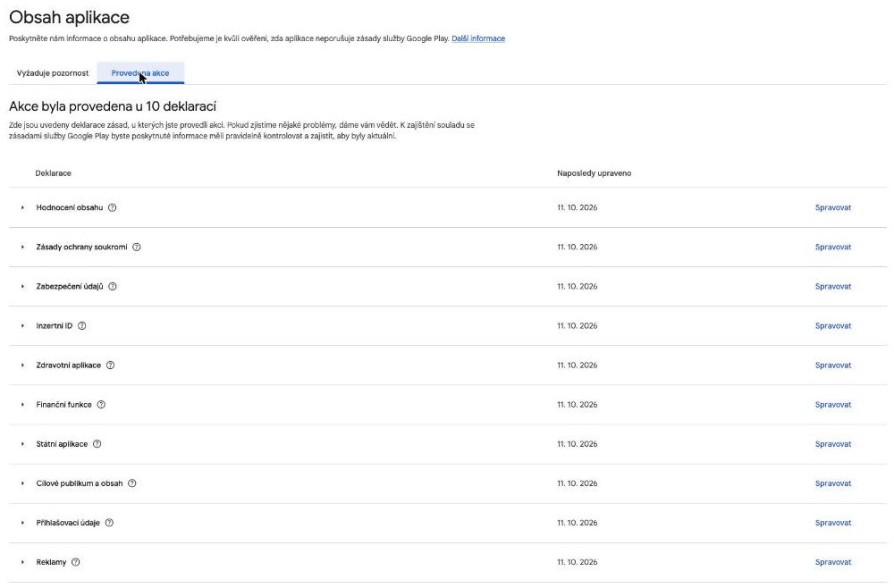Click Spravovat for Reklamy
This screenshot has width=894, height=588.
[x=833, y=562]
